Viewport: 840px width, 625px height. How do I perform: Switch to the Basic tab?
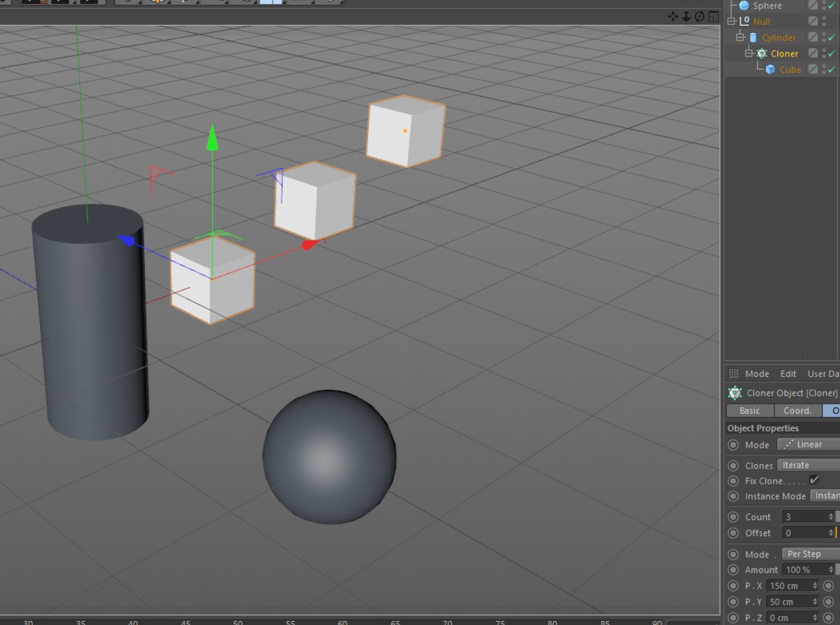click(750, 410)
